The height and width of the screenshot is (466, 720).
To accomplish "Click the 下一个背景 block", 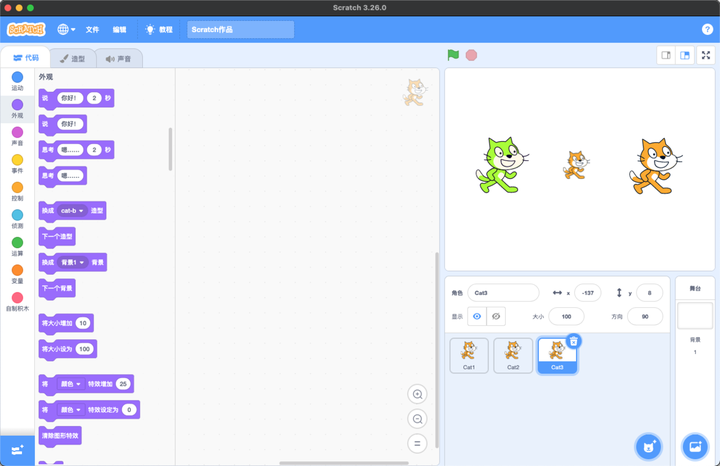I will [x=57, y=289].
